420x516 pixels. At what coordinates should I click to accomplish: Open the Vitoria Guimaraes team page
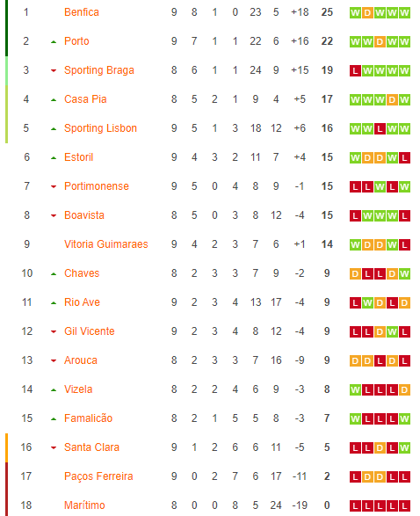click(106, 244)
